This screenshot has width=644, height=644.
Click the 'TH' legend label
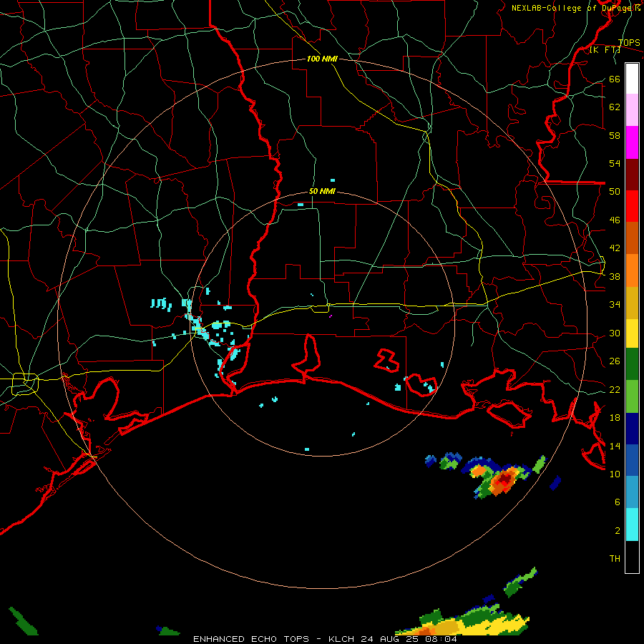[615, 559]
